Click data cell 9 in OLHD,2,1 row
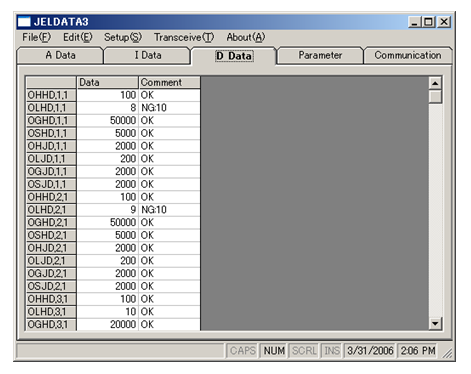The height and width of the screenshot is (374, 471). 108,210
